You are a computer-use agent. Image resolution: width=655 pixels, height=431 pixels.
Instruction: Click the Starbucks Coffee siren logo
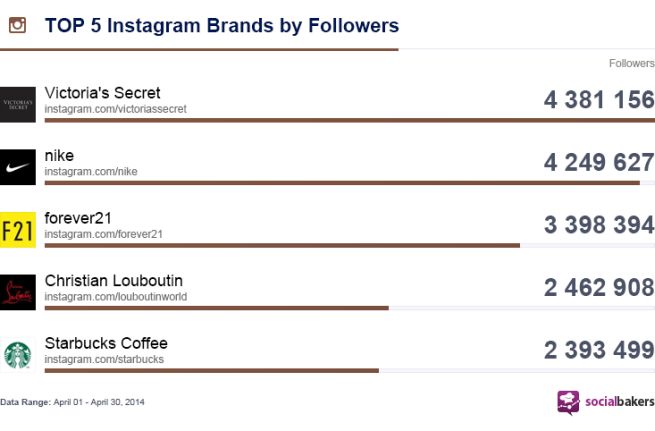click(x=18, y=354)
